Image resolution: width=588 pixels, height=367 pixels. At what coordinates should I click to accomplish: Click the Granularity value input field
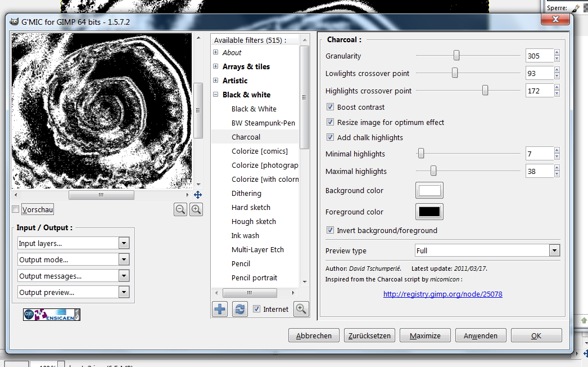click(539, 56)
